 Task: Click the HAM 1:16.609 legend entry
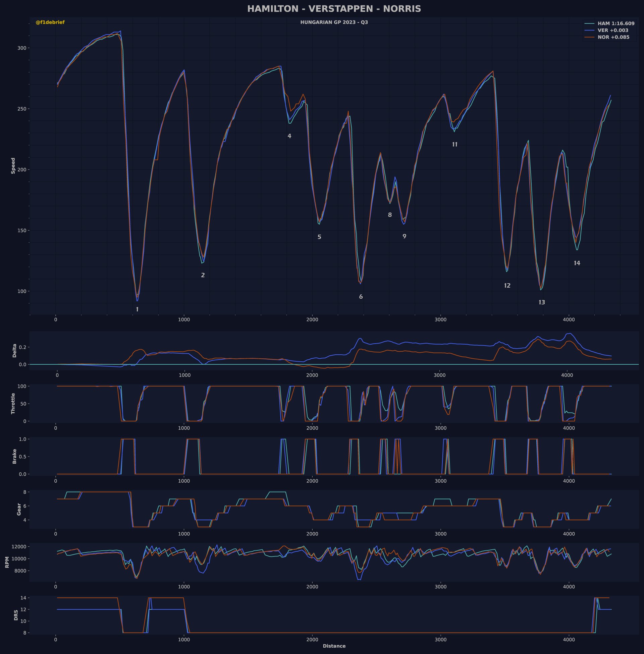coord(615,24)
